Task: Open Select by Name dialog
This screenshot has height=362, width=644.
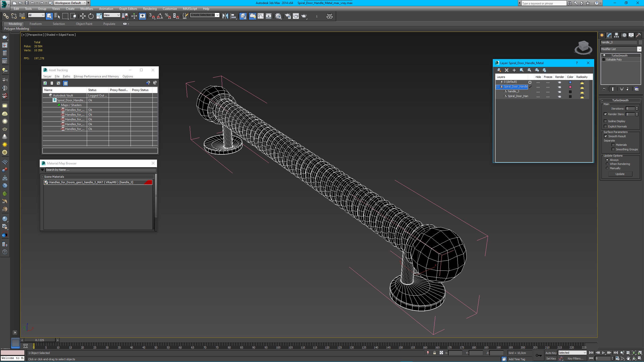Action: [x=57, y=16]
